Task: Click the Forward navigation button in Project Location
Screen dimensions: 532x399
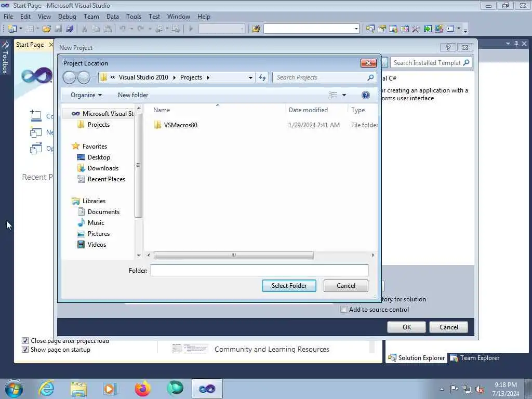Action: [x=84, y=78]
